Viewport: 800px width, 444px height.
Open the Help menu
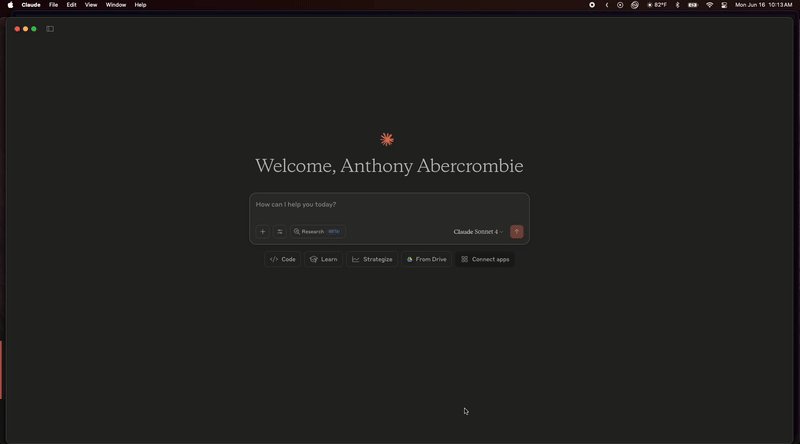pos(140,5)
